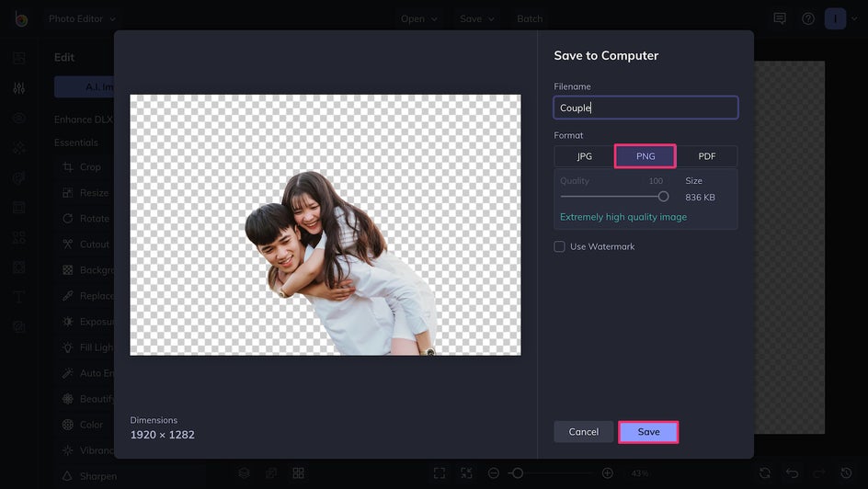Select the Cutout tool

pyautogui.click(x=86, y=244)
